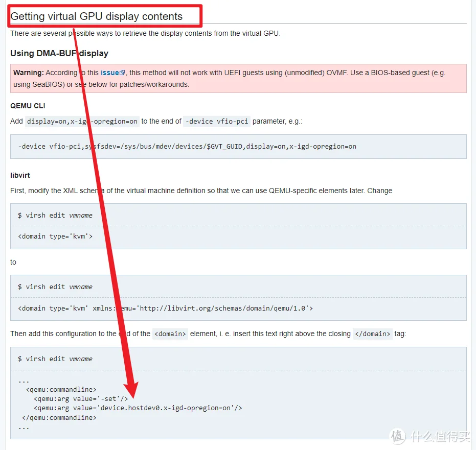The image size is (476, 450).
Task: Click the "libvirt" heading
Action: (20, 175)
